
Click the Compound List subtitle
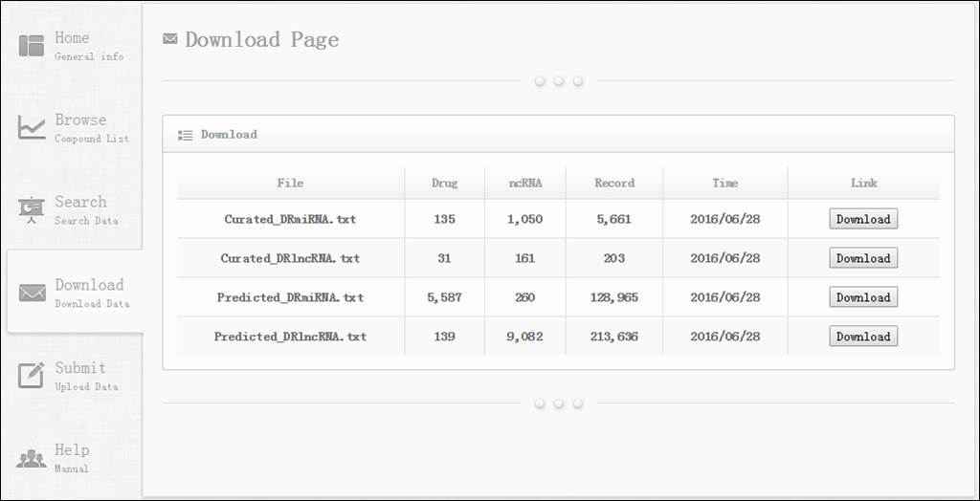pyautogui.click(x=92, y=139)
